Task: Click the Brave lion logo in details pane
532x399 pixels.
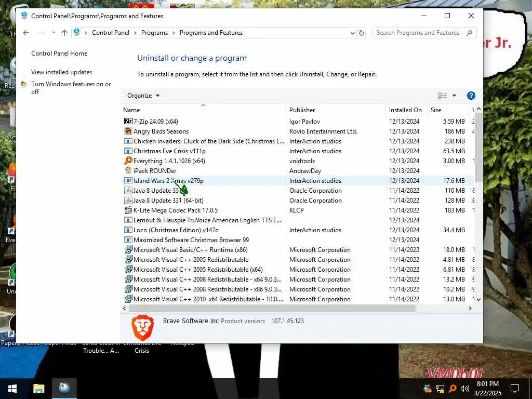Action: pos(142,327)
